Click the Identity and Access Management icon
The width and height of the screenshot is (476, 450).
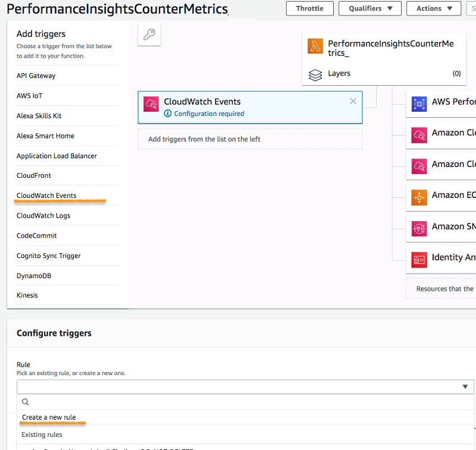tap(419, 259)
